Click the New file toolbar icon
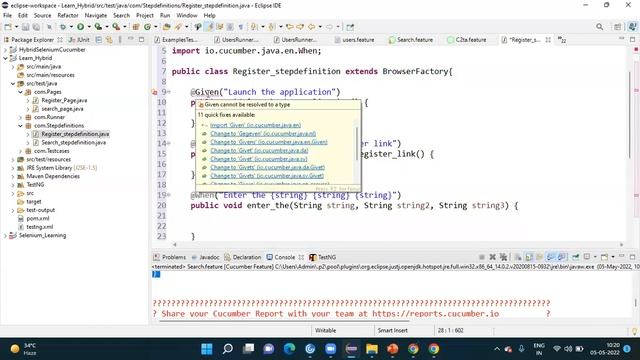This screenshot has height=360, width=640. 8,27
